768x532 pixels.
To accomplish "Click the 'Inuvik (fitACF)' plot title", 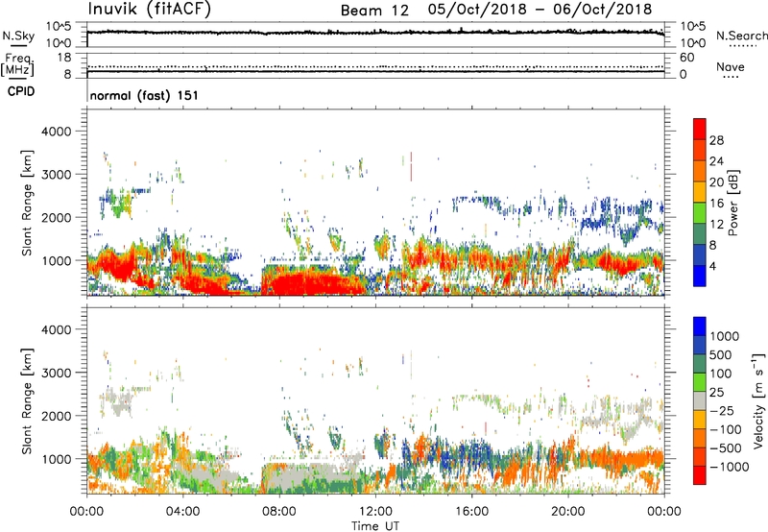I will coord(150,10).
